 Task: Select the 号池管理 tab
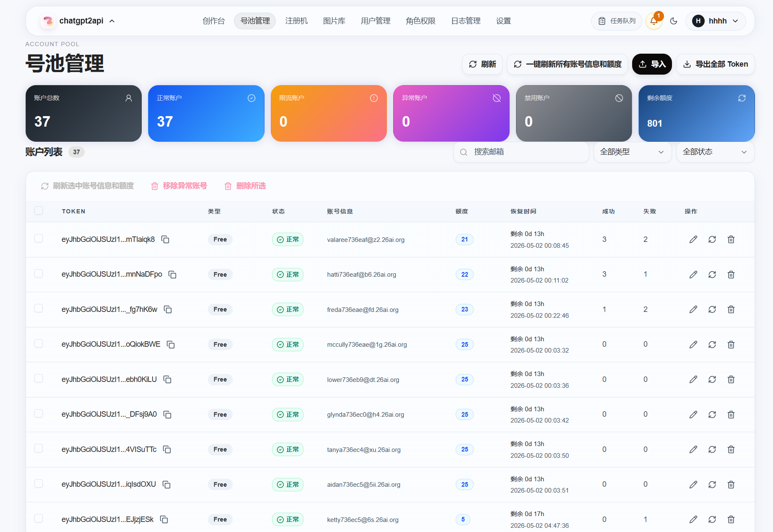point(255,21)
